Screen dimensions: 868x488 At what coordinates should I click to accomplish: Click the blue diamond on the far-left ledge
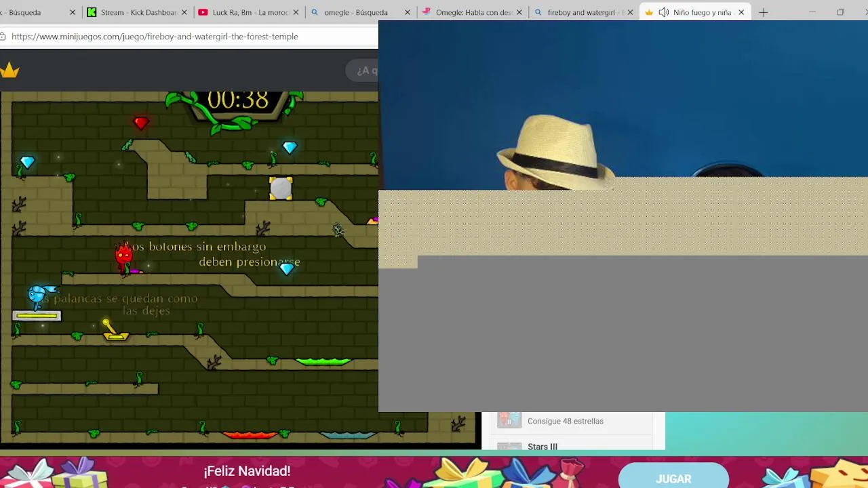pos(27,162)
